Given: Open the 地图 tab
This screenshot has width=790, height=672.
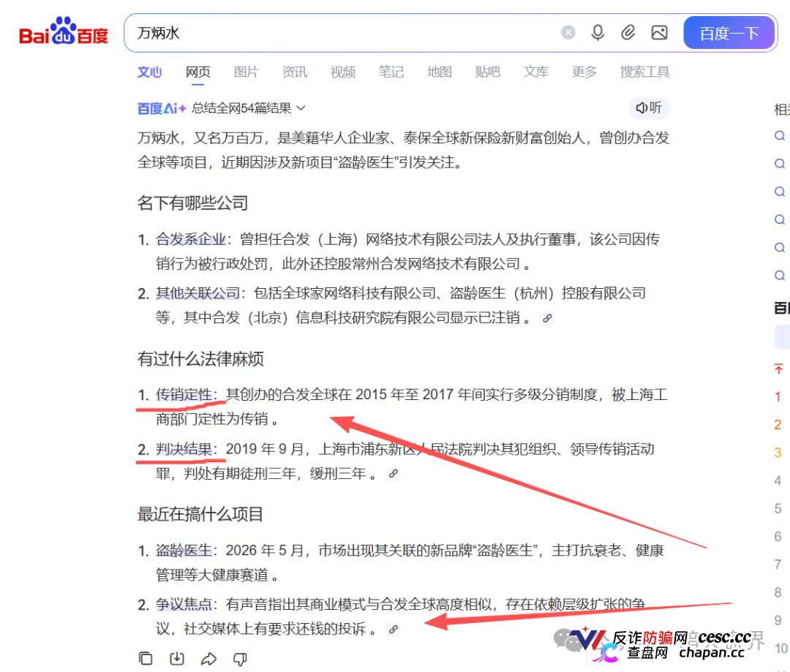Looking at the screenshot, I should coord(440,72).
